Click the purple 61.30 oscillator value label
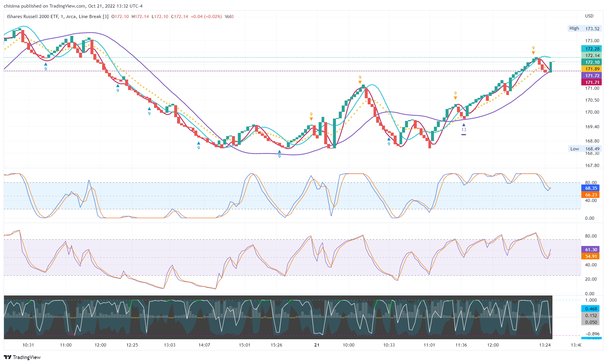 pyautogui.click(x=591, y=249)
